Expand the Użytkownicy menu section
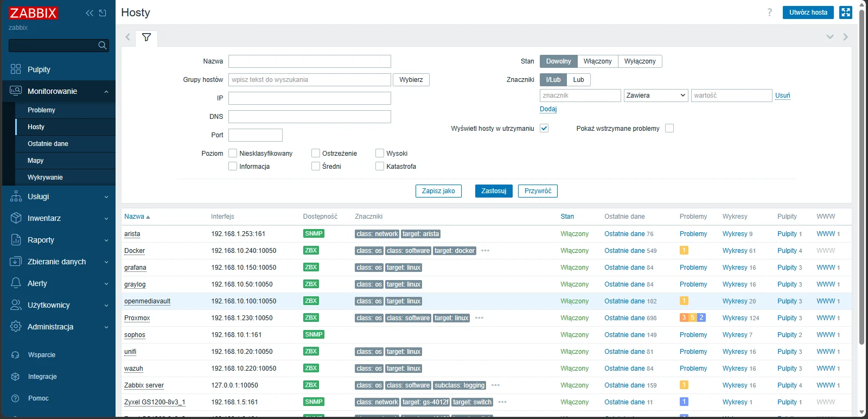The width and height of the screenshot is (868, 419). point(106,306)
